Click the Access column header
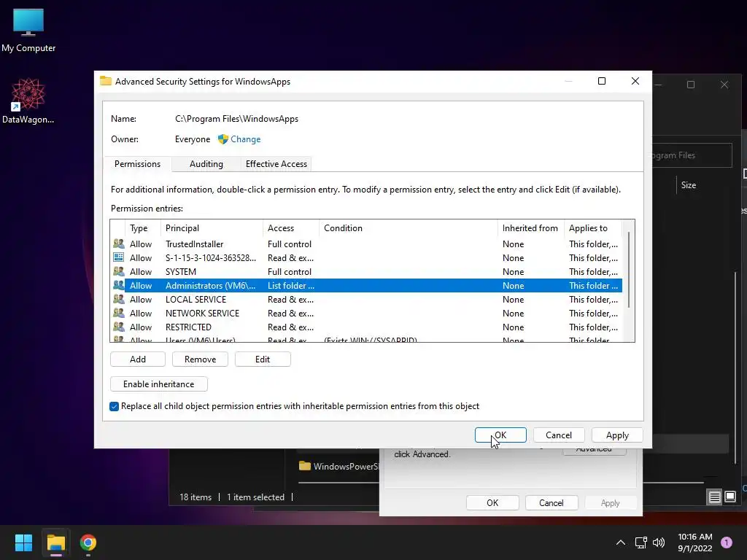 click(290, 228)
